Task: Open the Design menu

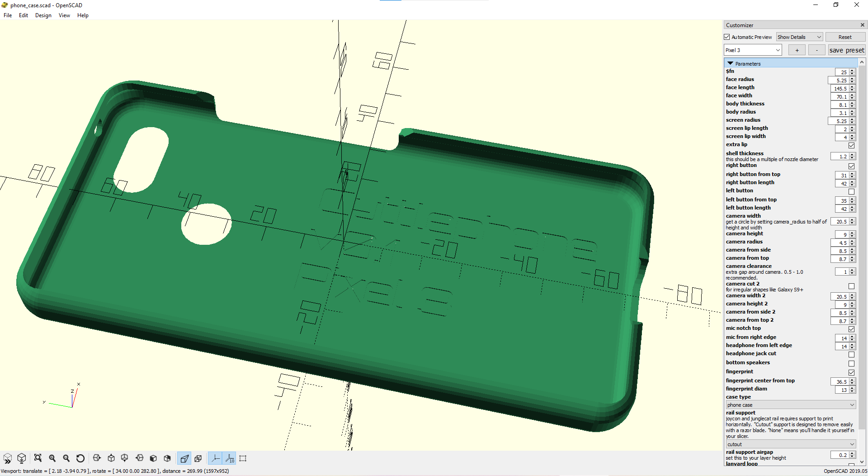Action: pyautogui.click(x=43, y=15)
